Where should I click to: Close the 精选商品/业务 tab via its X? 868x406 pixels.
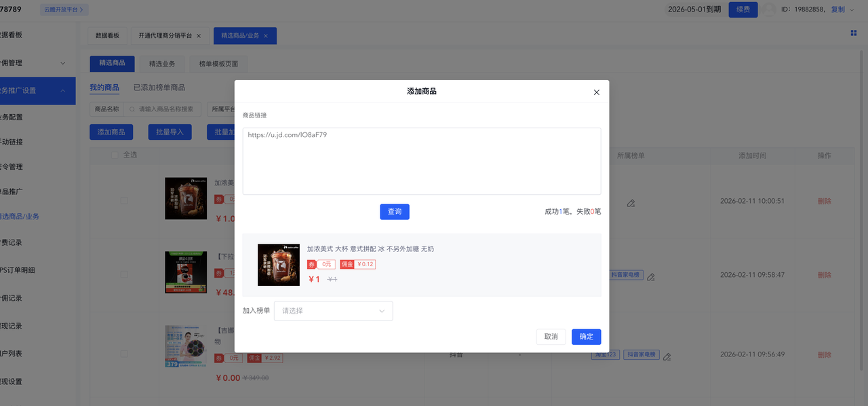(x=266, y=36)
